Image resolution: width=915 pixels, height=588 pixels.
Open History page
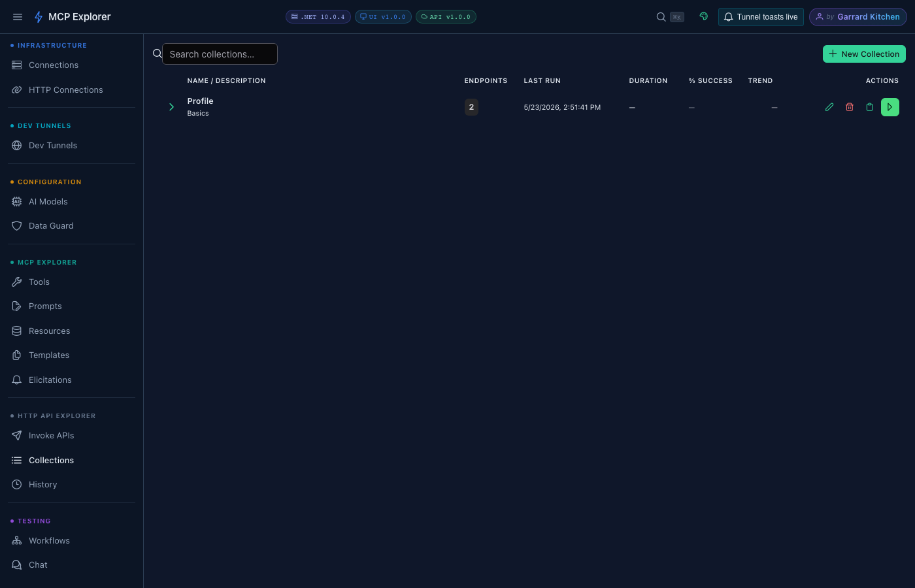(72, 485)
